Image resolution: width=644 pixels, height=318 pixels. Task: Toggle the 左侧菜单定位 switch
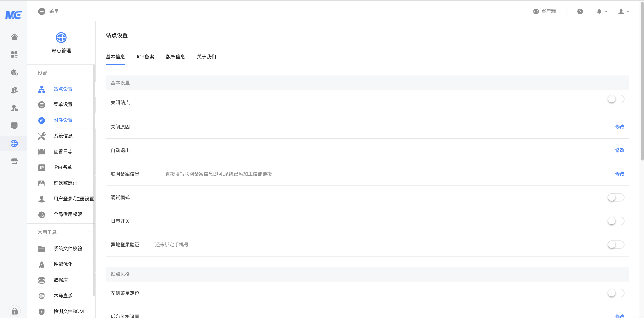click(616, 293)
